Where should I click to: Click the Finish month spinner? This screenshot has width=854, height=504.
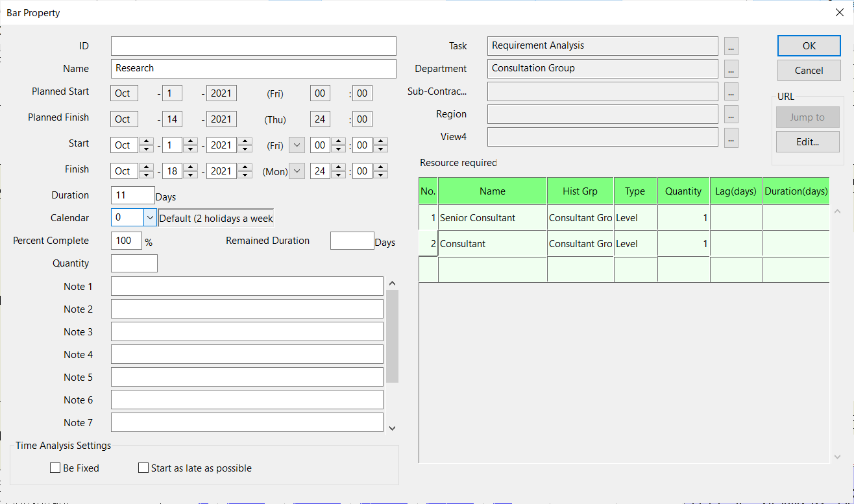point(146,171)
